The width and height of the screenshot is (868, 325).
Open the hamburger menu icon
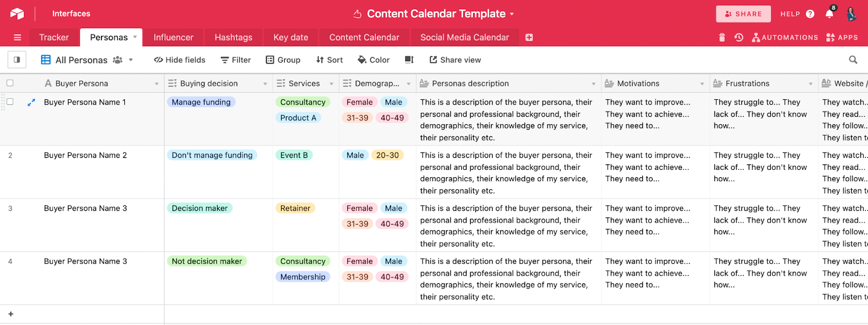[17, 37]
